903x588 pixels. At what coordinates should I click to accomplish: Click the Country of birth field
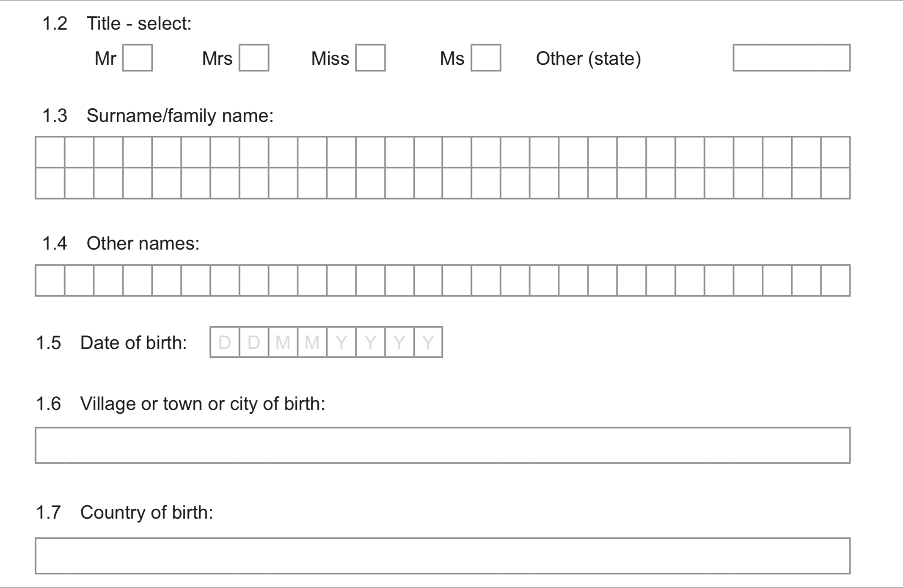pyautogui.click(x=443, y=556)
